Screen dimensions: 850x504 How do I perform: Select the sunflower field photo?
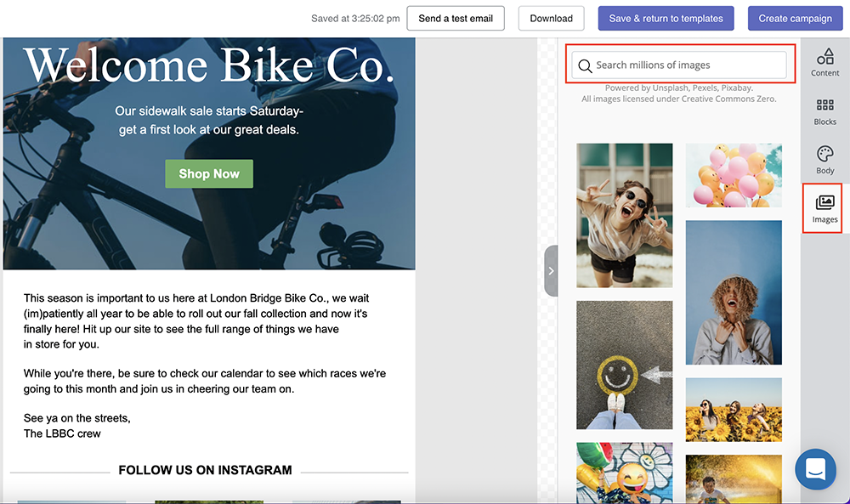(734, 410)
